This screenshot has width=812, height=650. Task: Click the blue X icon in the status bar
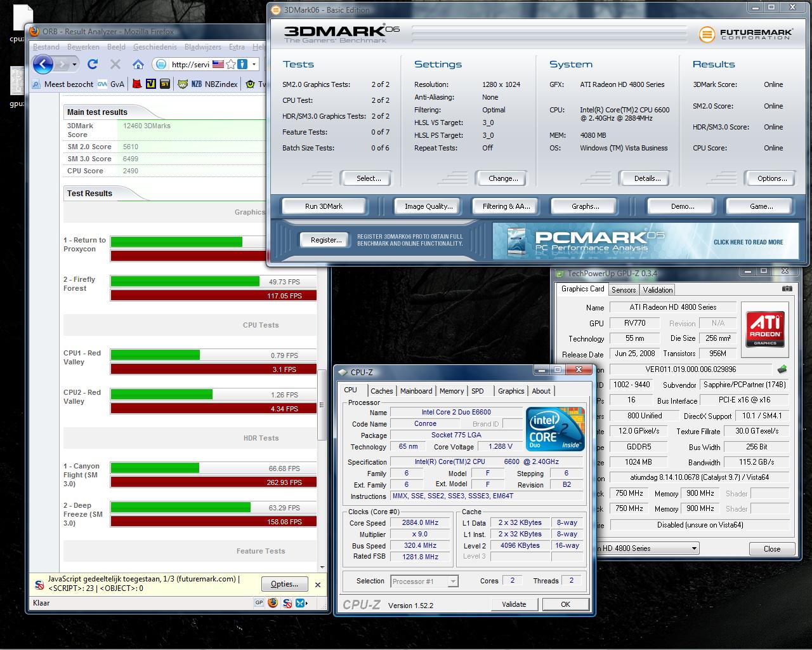point(301,603)
